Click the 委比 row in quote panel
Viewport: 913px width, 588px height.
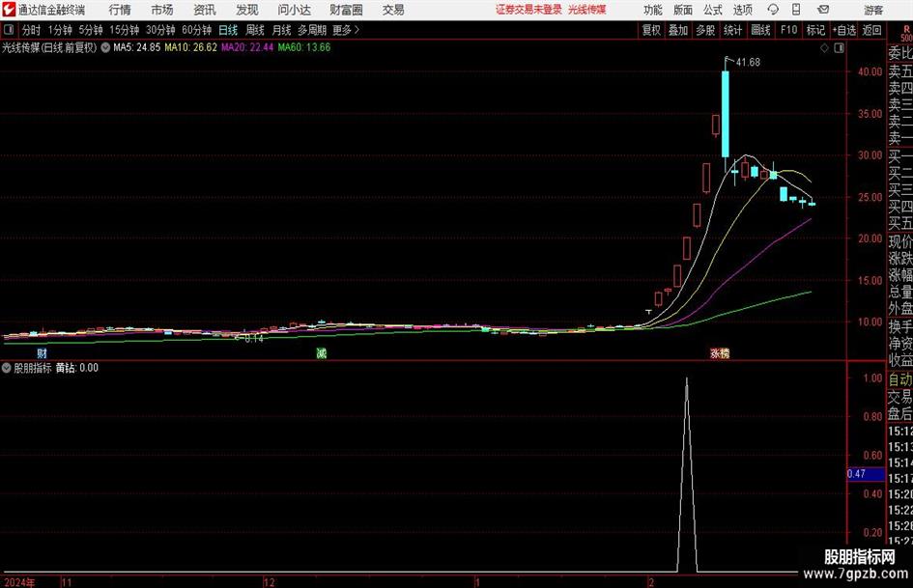[x=899, y=53]
